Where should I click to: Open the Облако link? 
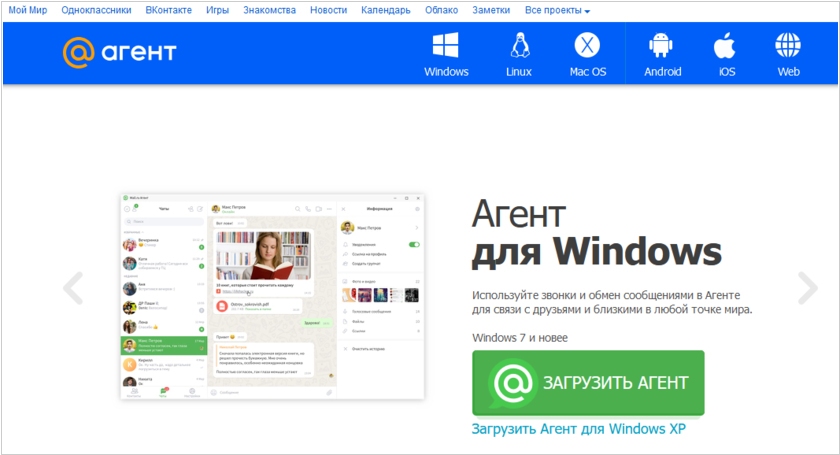[441, 10]
